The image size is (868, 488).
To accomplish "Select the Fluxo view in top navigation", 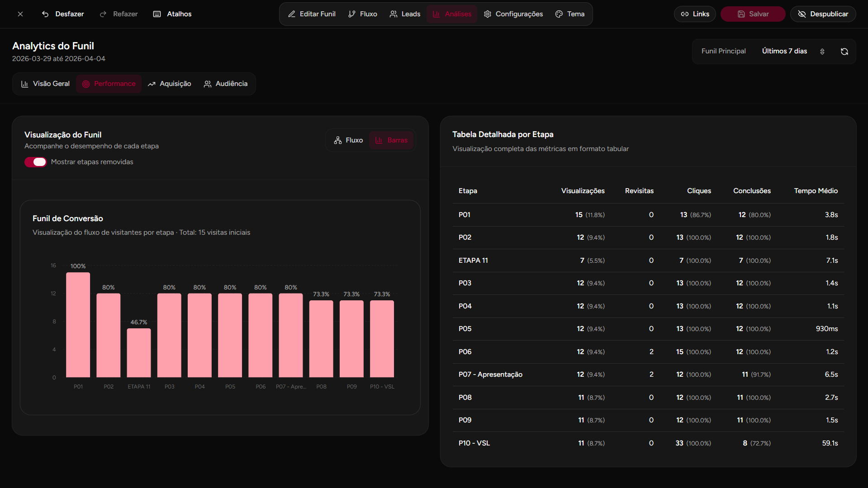I will tap(362, 14).
